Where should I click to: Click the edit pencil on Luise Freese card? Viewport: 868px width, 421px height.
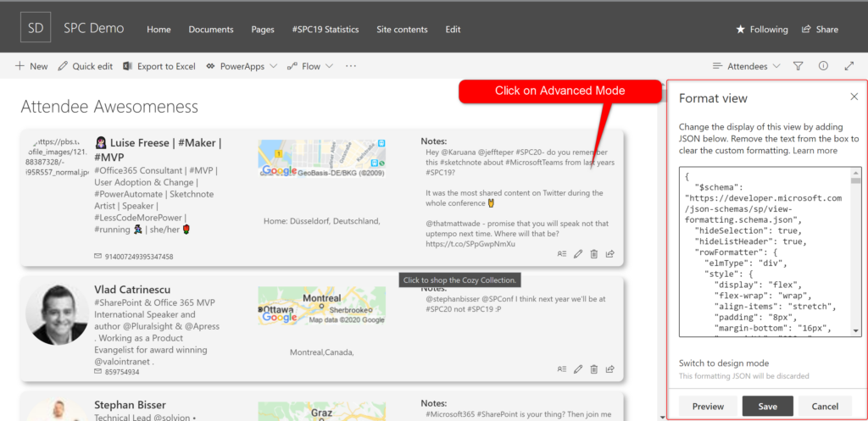[x=578, y=254]
